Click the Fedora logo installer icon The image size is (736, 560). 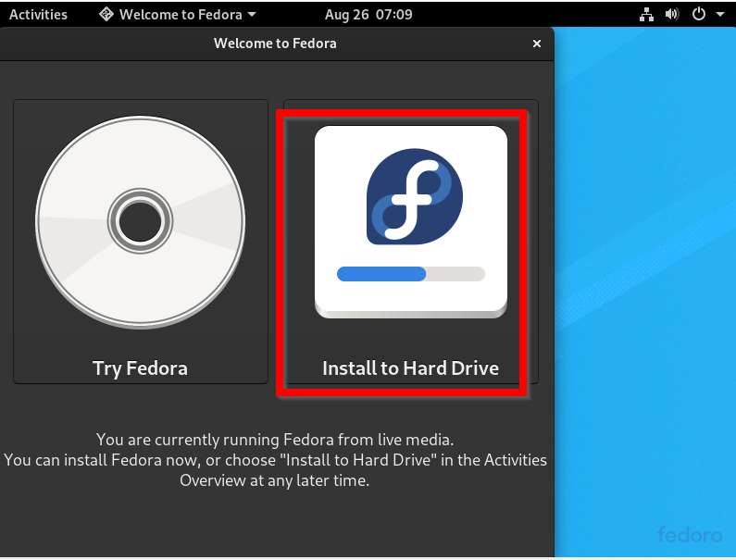click(x=411, y=221)
